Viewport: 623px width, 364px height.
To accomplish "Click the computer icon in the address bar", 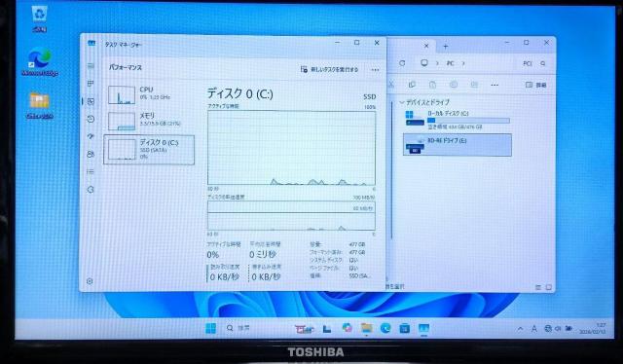I will click(424, 63).
